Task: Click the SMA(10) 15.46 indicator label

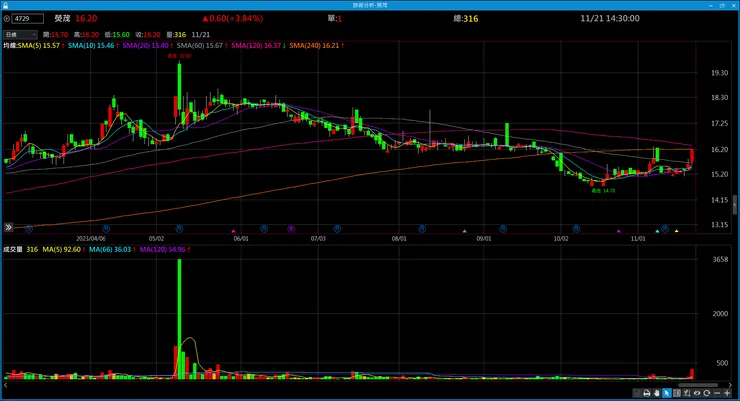Action: (x=93, y=46)
